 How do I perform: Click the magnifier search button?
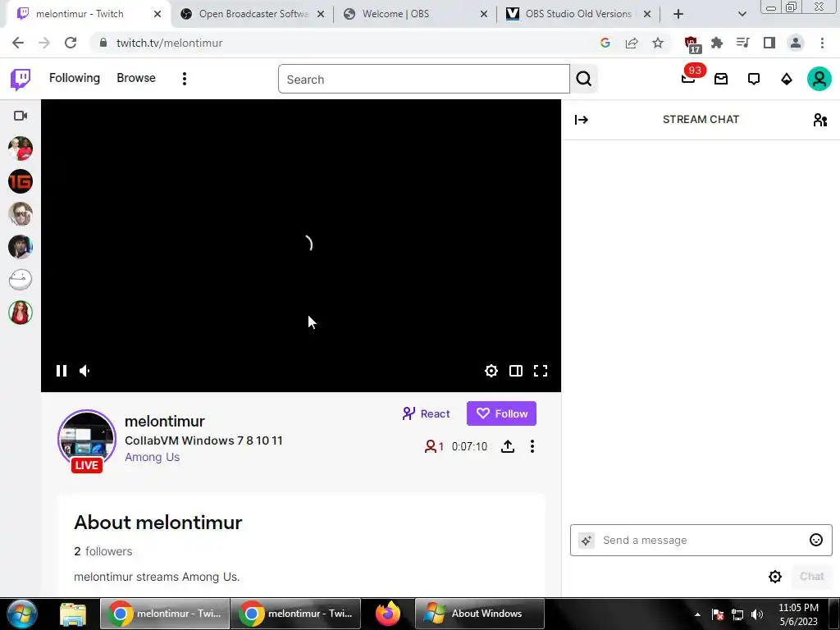[x=584, y=80]
